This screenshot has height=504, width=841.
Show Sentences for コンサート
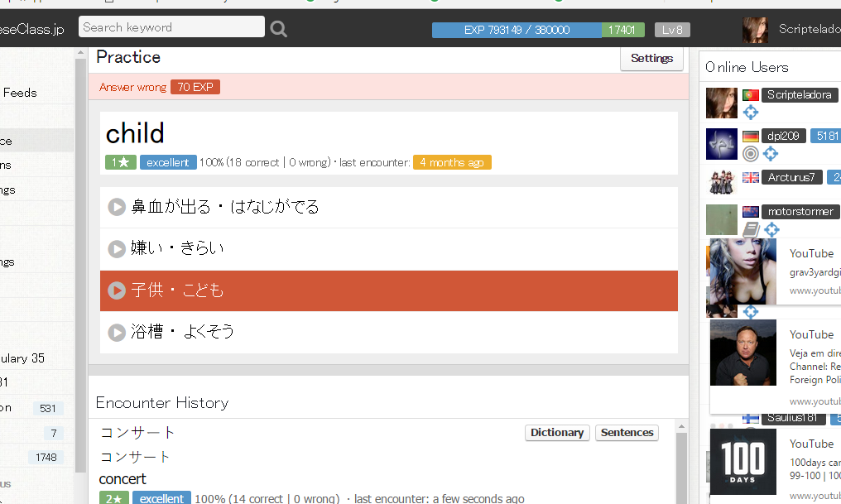tap(627, 433)
